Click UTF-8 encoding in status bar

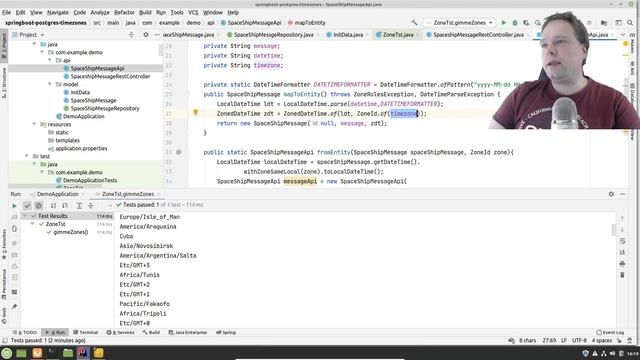[x=579, y=340]
